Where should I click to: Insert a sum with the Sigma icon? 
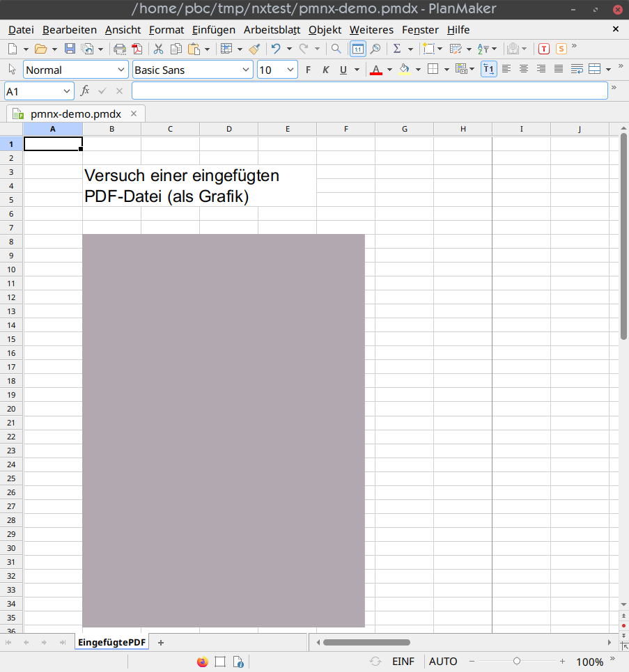click(x=397, y=49)
